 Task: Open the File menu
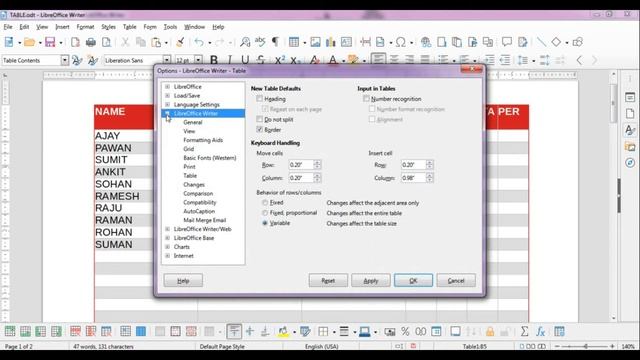click(x=8, y=27)
